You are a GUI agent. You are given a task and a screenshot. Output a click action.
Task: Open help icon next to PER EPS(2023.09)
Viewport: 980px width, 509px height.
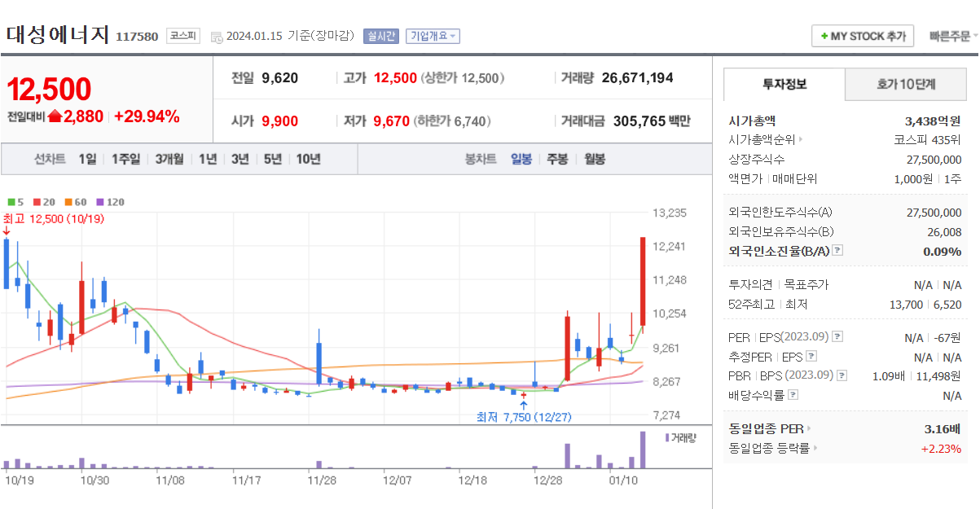[837, 337]
